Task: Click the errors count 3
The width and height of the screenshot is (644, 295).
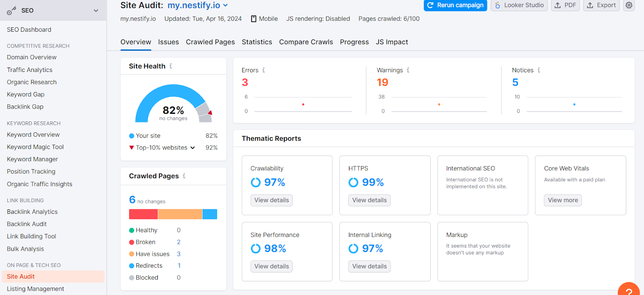Action: pyautogui.click(x=245, y=82)
